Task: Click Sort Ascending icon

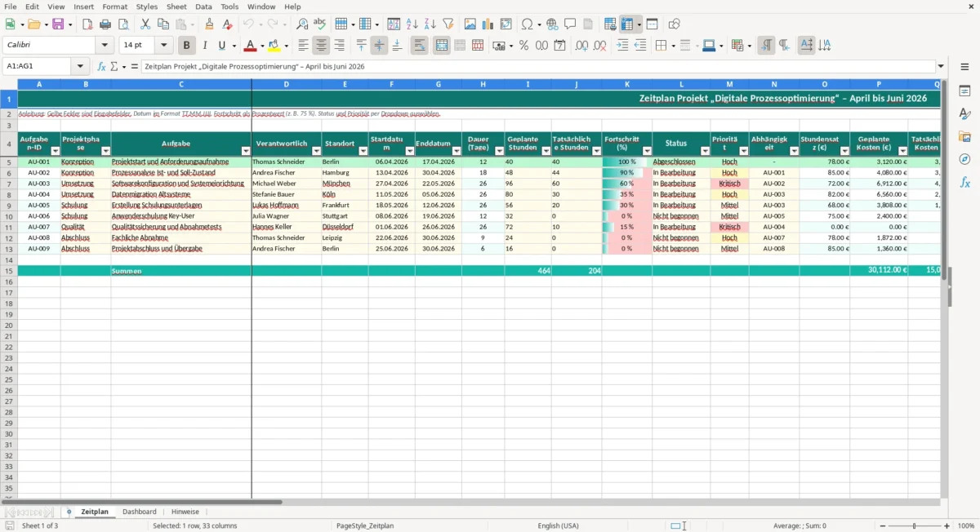Action: tap(412, 24)
